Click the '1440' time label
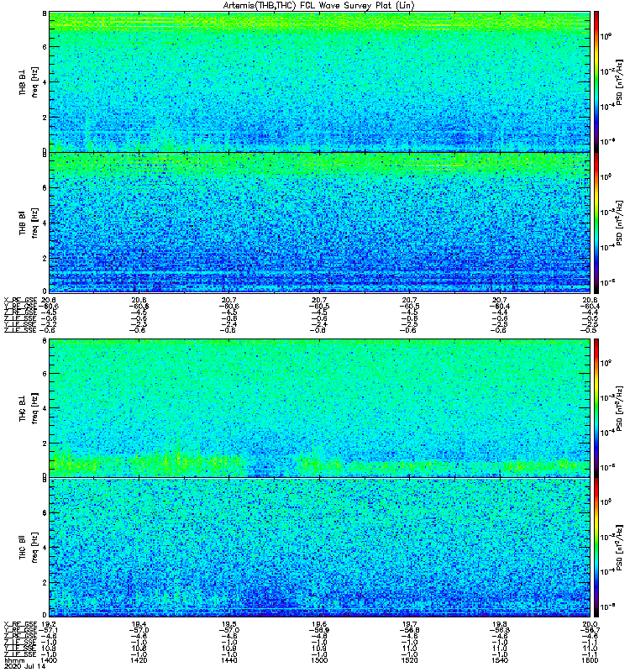Image resolution: width=630 pixels, height=672 pixels. [x=229, y=660]
